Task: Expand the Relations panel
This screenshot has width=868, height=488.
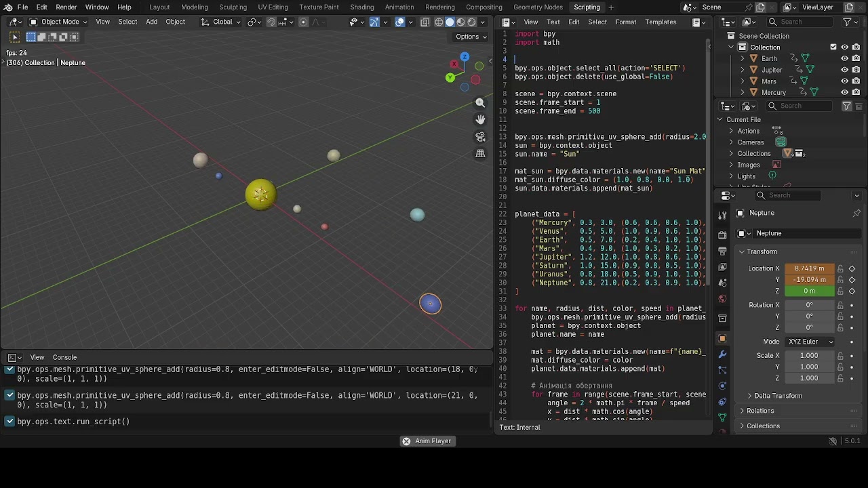Action: pyautogui.click(x=760, y=411)
